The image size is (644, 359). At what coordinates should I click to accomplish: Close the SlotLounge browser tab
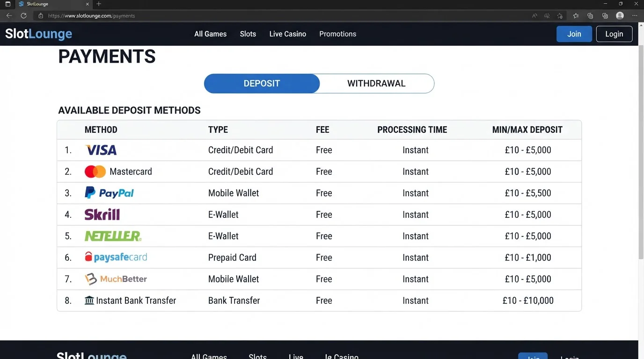click(87, 4)
